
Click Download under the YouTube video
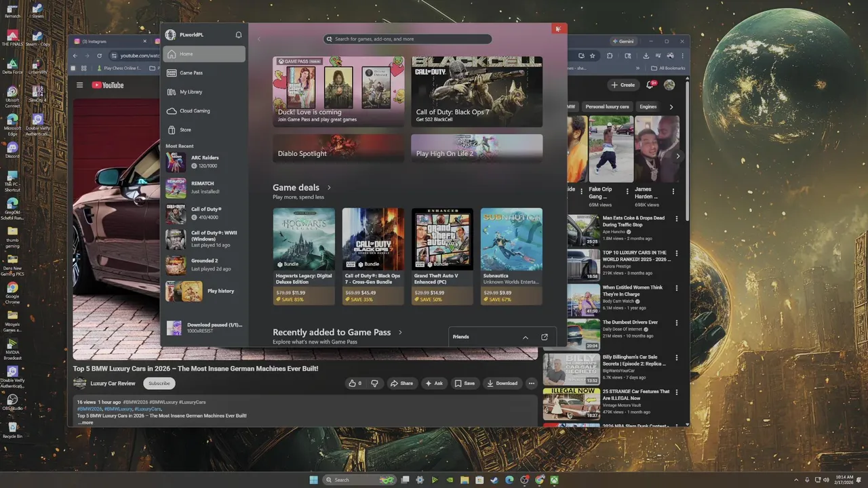pos(502,383)
